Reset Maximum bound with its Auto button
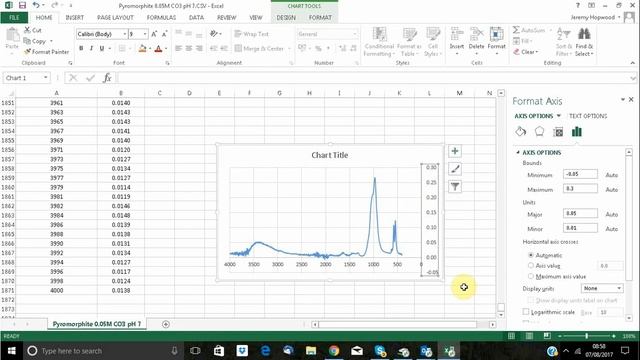The height and width of the screenshot is (360, 640). tap(611, 189)
